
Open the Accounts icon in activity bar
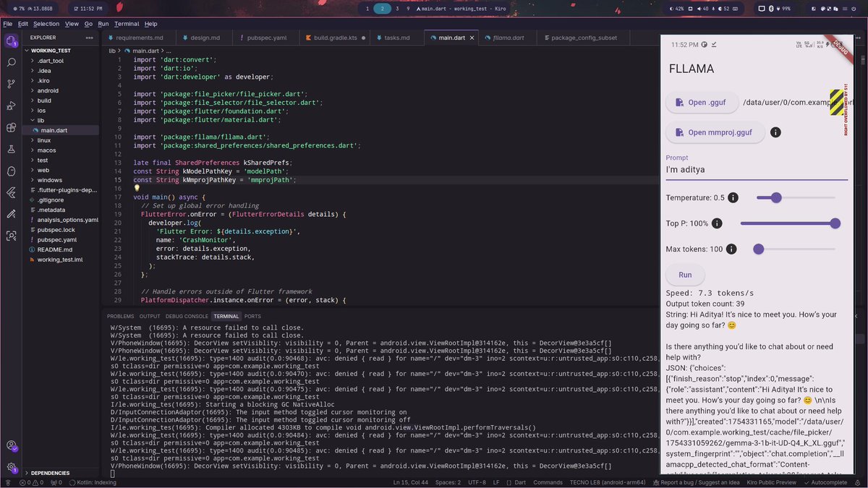click(x=11, y=445)
